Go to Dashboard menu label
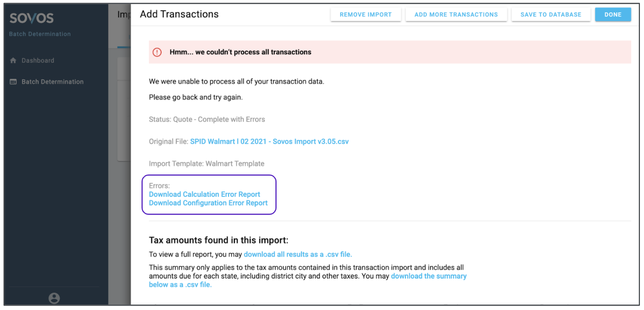The height and width of the screenshot is (310, 644). tap(38, 61)
